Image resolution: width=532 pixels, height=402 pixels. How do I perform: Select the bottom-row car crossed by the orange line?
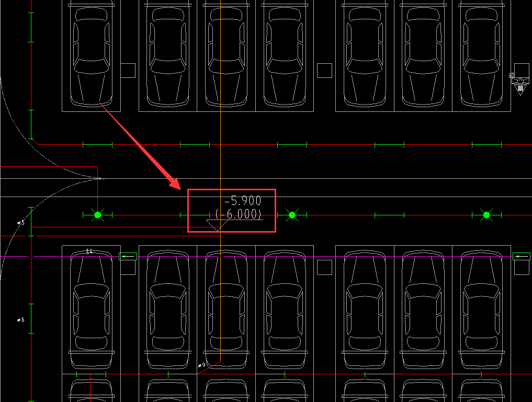pos(226,309)
